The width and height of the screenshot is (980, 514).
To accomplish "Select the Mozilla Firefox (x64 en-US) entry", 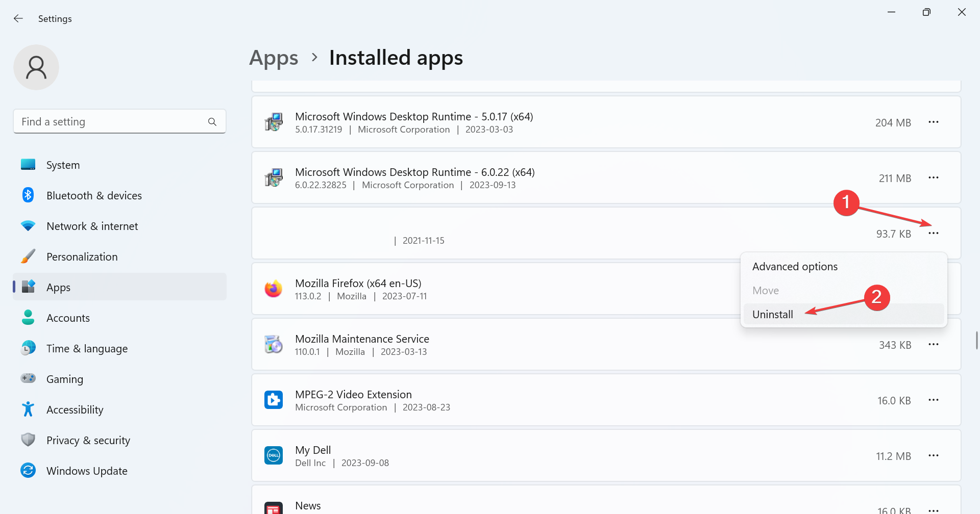I will point(358,284).
